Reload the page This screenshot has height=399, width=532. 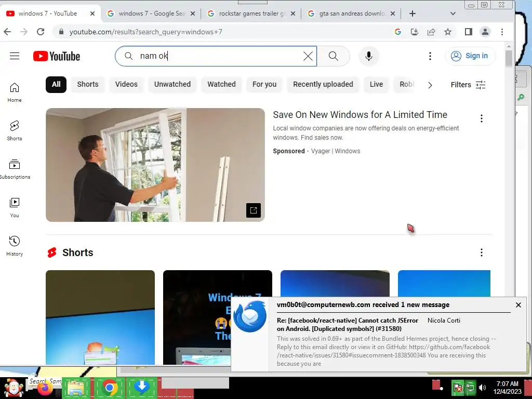41,32
